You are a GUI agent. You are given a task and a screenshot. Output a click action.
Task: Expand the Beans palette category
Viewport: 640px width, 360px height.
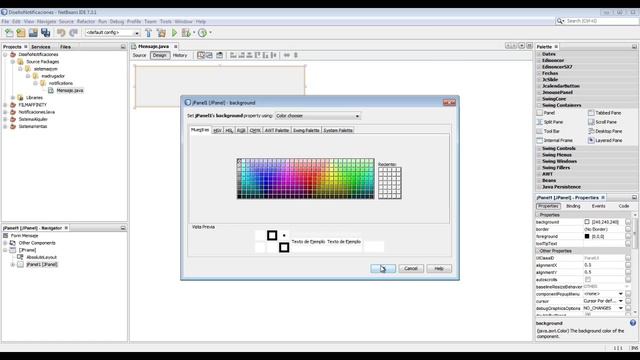(539, 180)
